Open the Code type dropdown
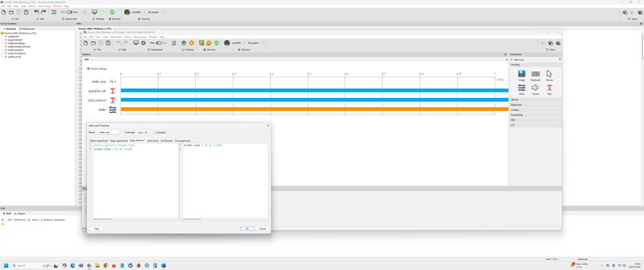This screenshot has width=644, height=270. click(x=144, y=132)
